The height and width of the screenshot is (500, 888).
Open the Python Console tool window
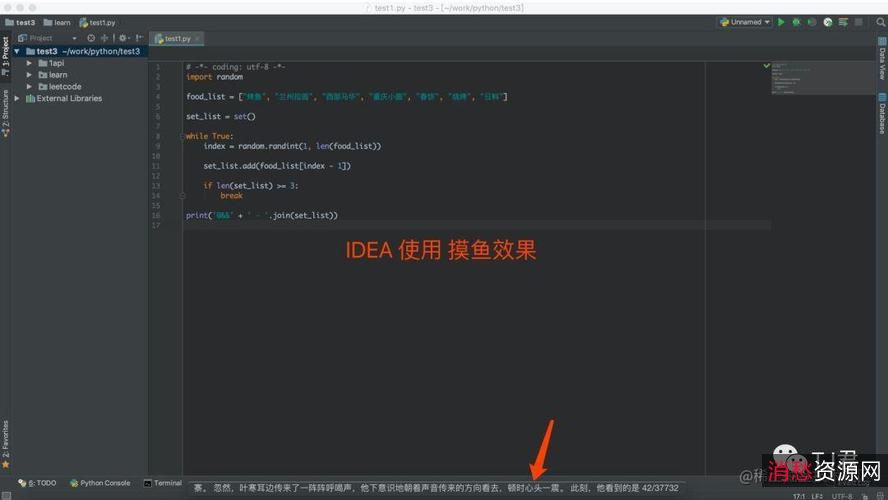pos(100,483)
